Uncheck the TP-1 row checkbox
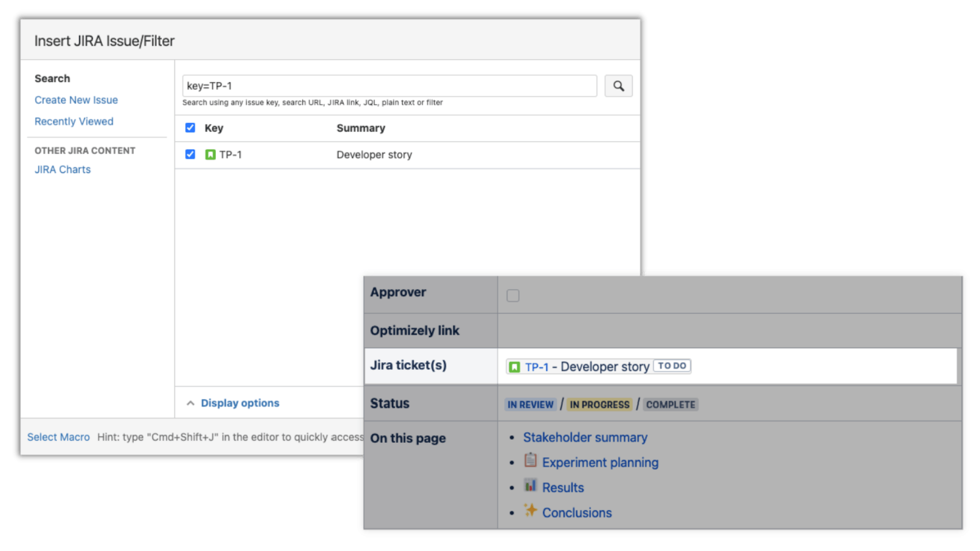The width and height of the screenshot is (980, 551). [190, 154]
